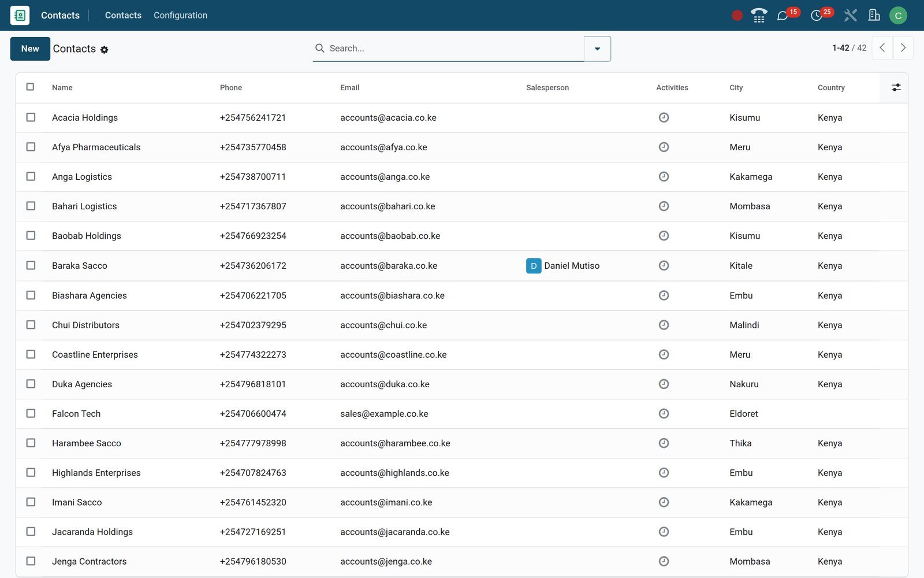This screenshot has width=924, height=578.
Task: Sort by the Country column header
Action: pyautogui.click(x=831, y=87)
